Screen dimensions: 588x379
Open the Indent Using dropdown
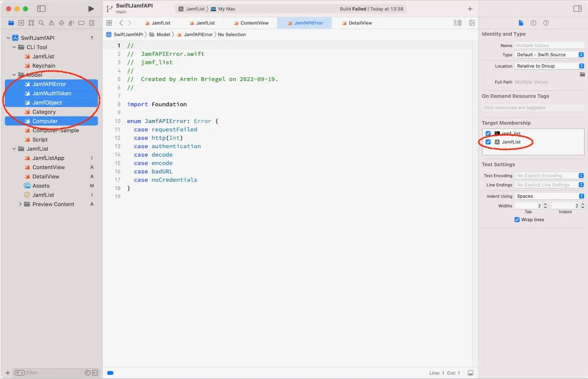549,196
